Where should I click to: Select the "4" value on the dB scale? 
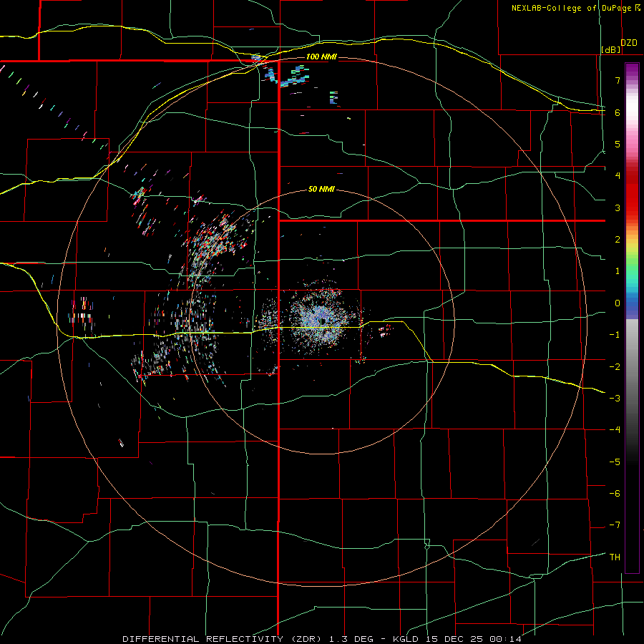point(618,176)
